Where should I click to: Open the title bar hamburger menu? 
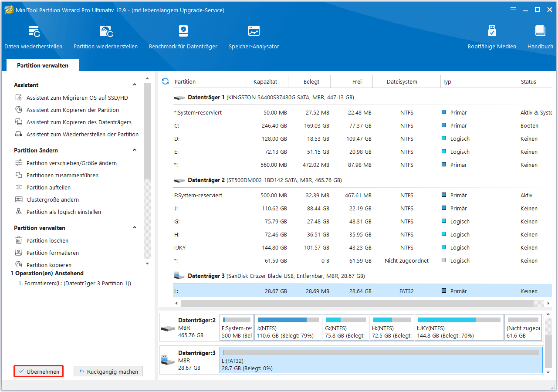tap(513, 10)
